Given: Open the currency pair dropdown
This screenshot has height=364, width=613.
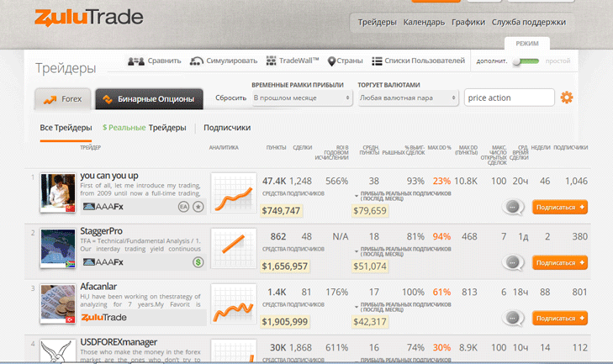Looking at the screenshot, I should click(x=407, y=98).
